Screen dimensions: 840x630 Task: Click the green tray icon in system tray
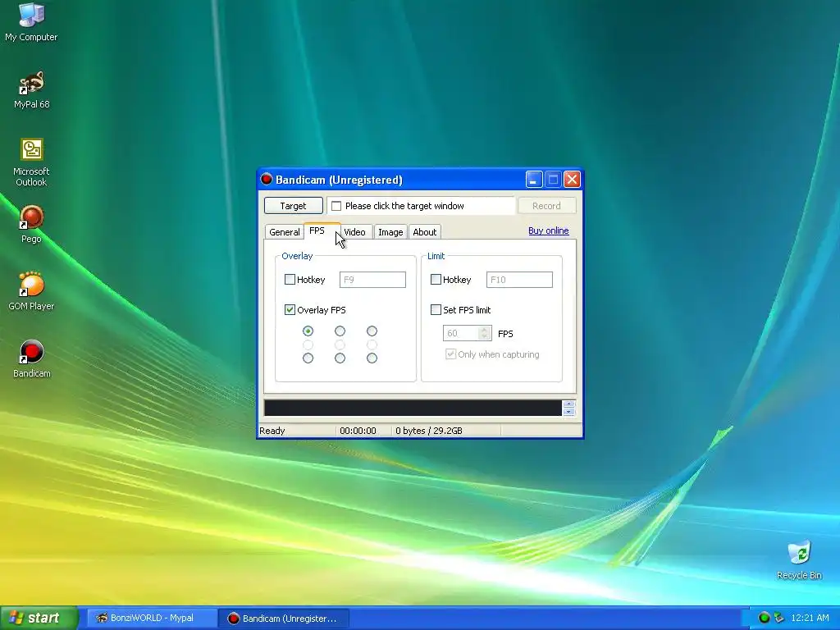765,618
